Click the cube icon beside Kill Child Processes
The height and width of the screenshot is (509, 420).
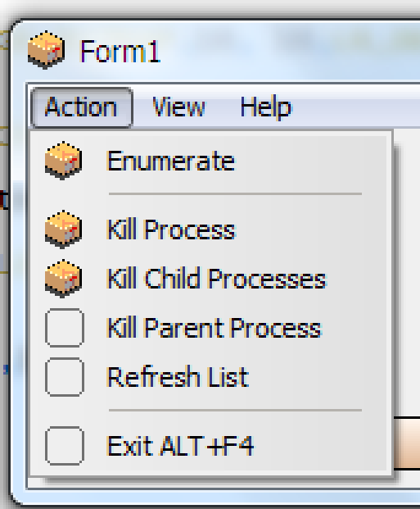point(64,279)
